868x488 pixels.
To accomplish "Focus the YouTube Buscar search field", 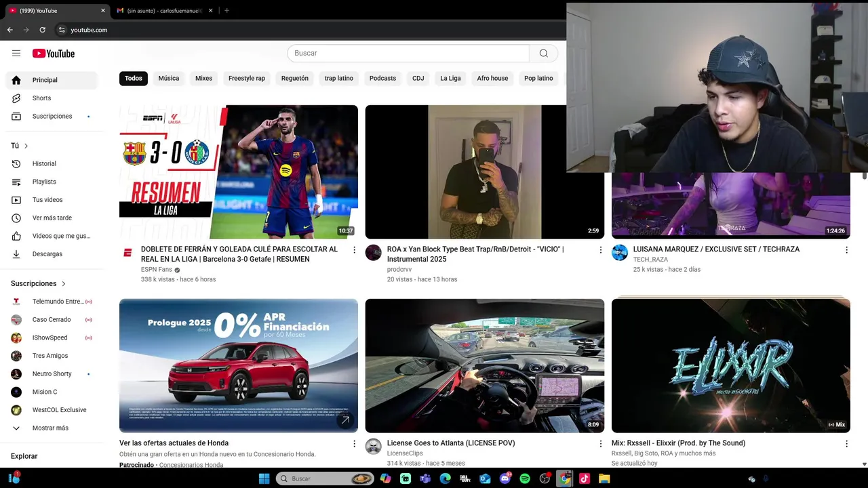I will 408,54.
